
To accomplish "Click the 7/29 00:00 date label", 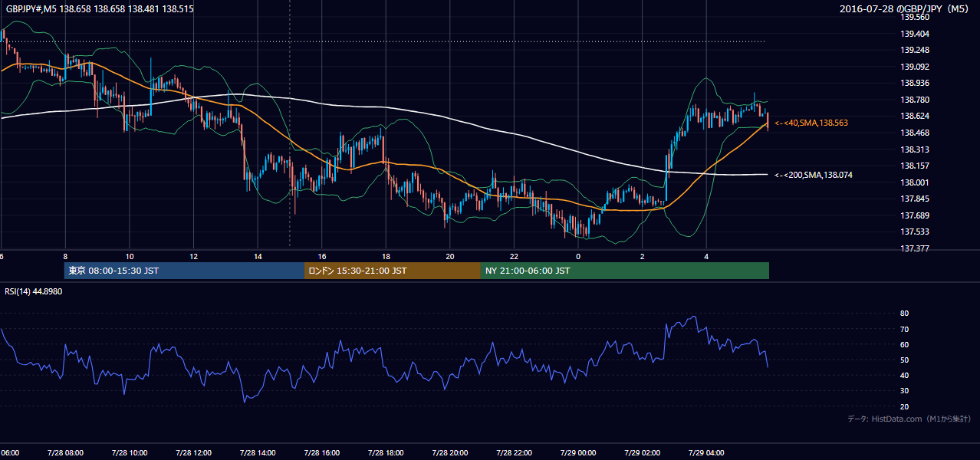I will point(578,452).
